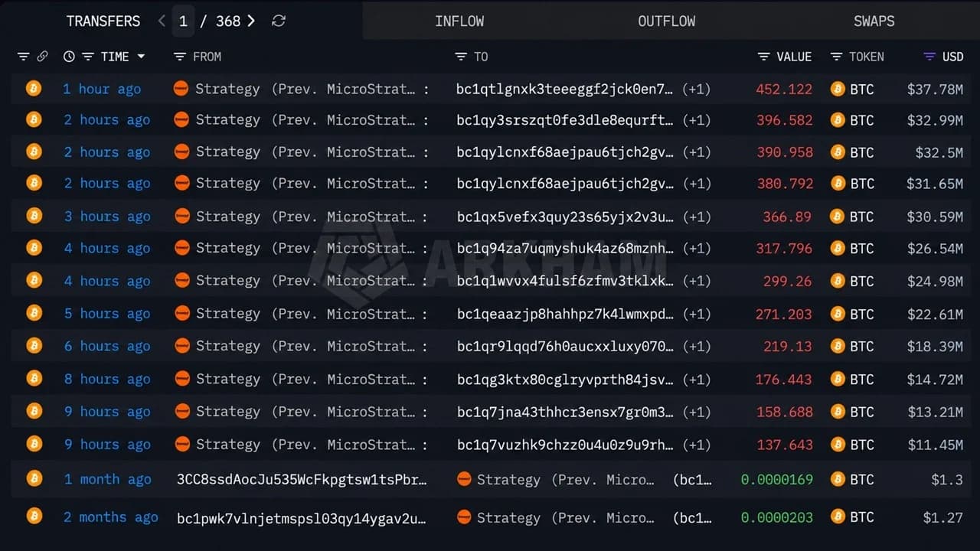Click BTC token icon on $18.39M row
This screenshot has height=551, width=980.
[x=838, y=347]
